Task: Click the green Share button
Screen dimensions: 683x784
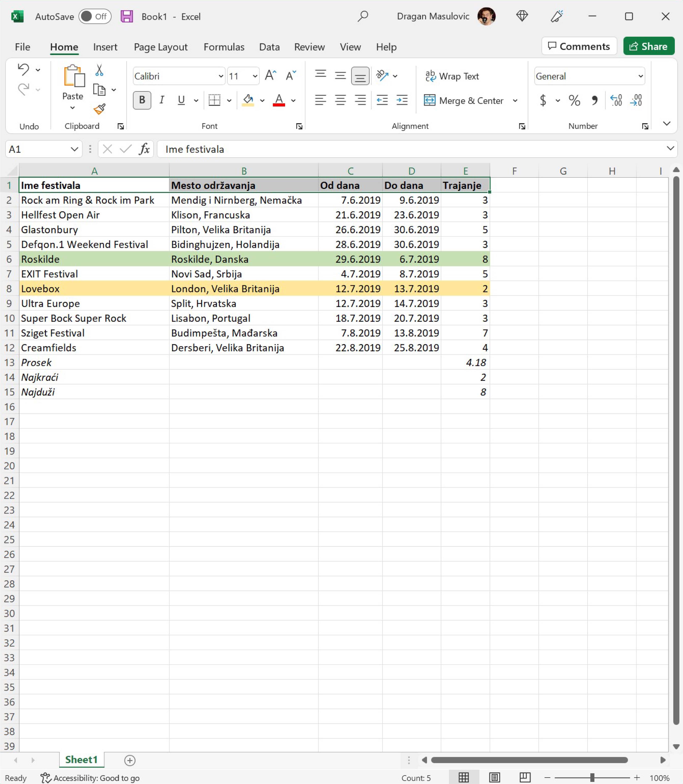Action: (x=649, y=46)
